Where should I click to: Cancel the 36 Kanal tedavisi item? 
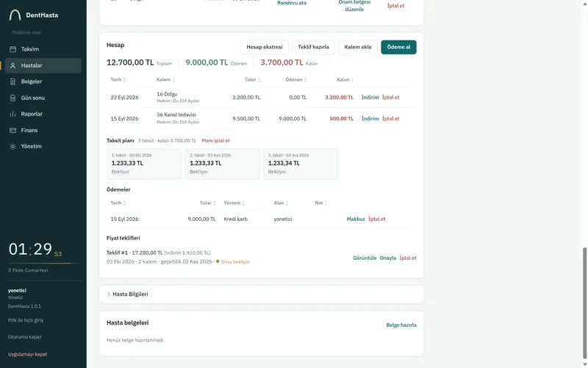391,118
